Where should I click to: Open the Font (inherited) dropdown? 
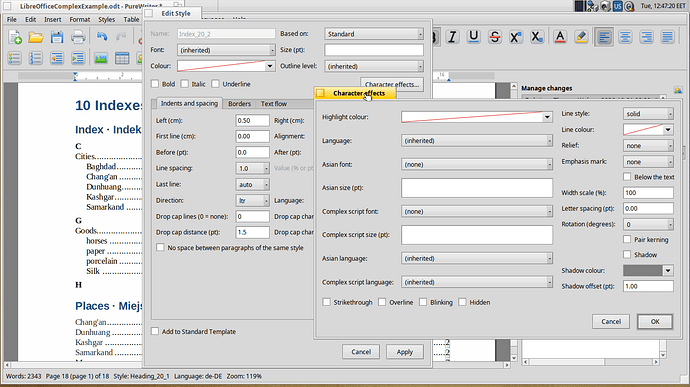tap(226, 50)
